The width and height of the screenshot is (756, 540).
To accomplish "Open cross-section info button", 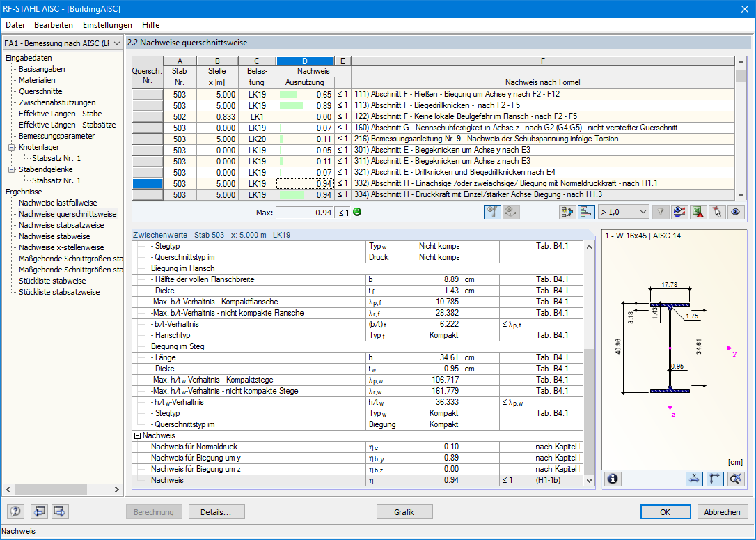I will [613, 479].
